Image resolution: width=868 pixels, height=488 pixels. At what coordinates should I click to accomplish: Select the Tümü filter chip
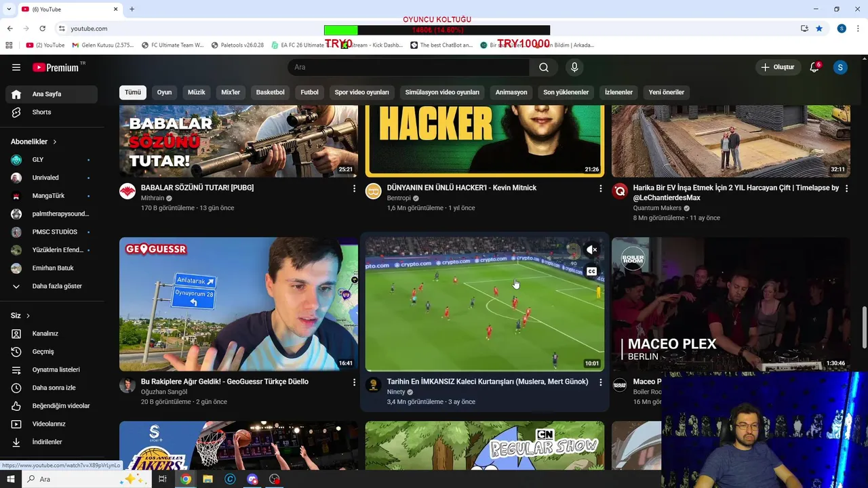[x=133, y=92]
